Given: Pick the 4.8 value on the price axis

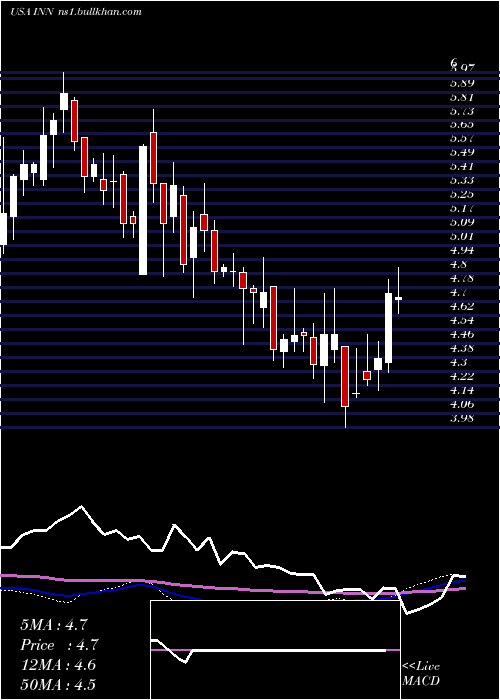Looking at the screenshot, I should point(458,264).
